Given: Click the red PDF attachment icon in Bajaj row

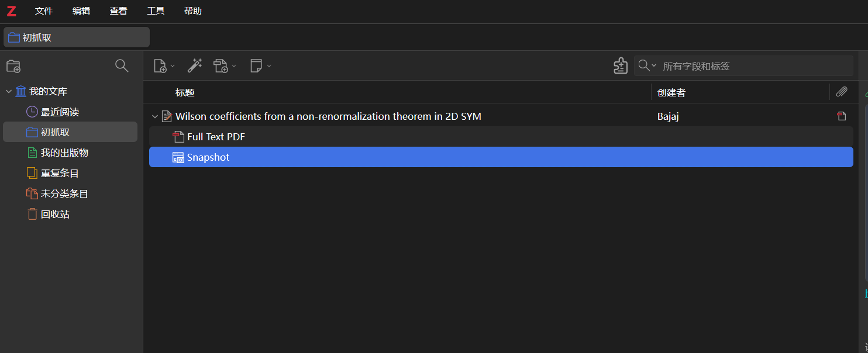Looking at the screenshot, I should pos(842,116).
